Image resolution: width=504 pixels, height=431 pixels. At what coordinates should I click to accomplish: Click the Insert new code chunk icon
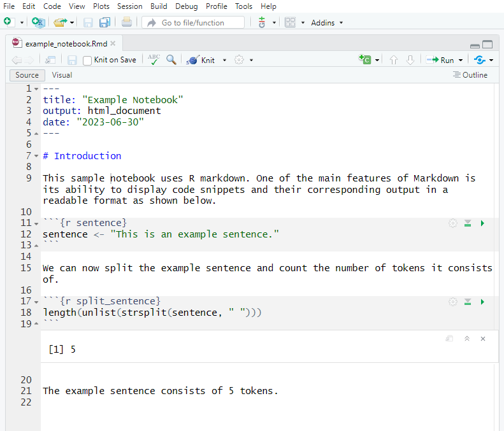365,60
